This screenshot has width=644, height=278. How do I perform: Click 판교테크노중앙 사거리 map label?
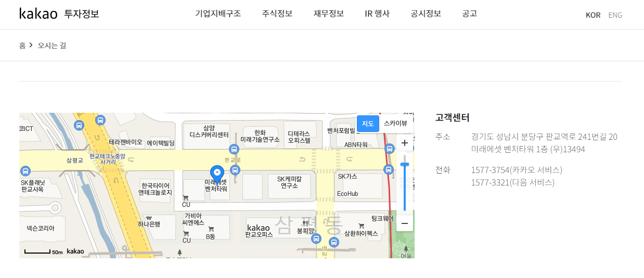click(x=107, y=158)
